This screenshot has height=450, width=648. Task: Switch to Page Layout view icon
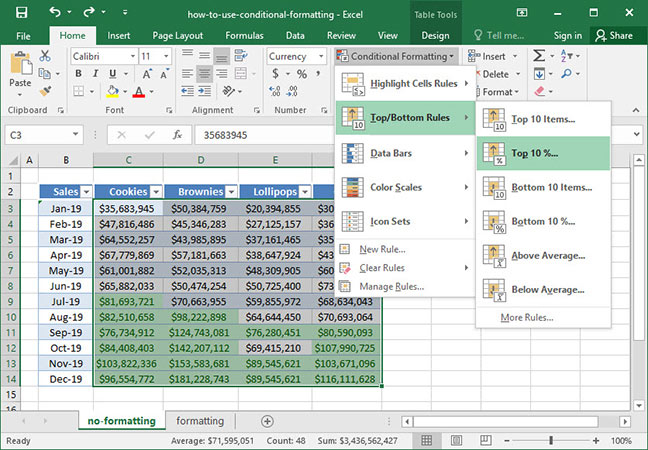click(x=456, y=440)
